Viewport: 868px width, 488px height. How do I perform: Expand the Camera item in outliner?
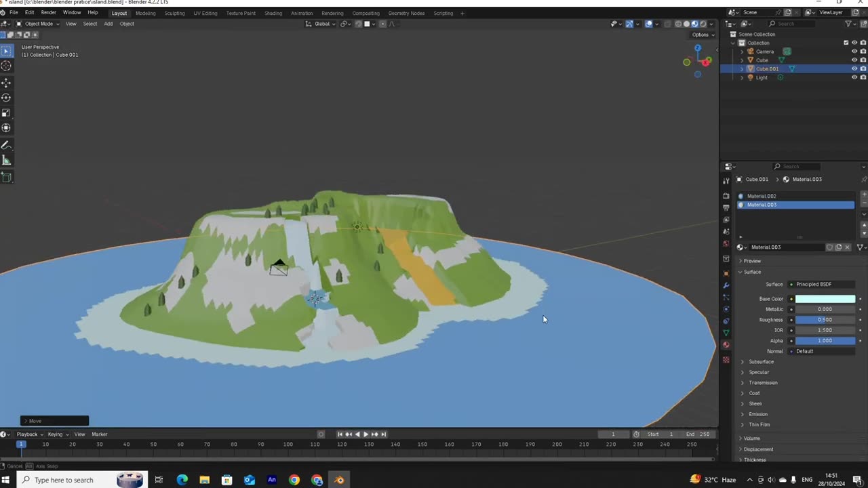click(x=742, y=52)
